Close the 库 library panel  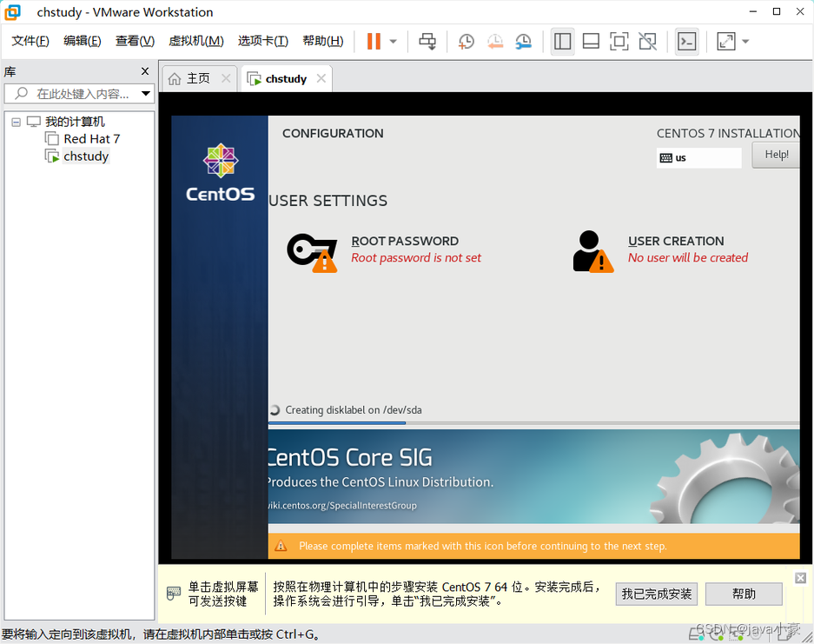145,71
